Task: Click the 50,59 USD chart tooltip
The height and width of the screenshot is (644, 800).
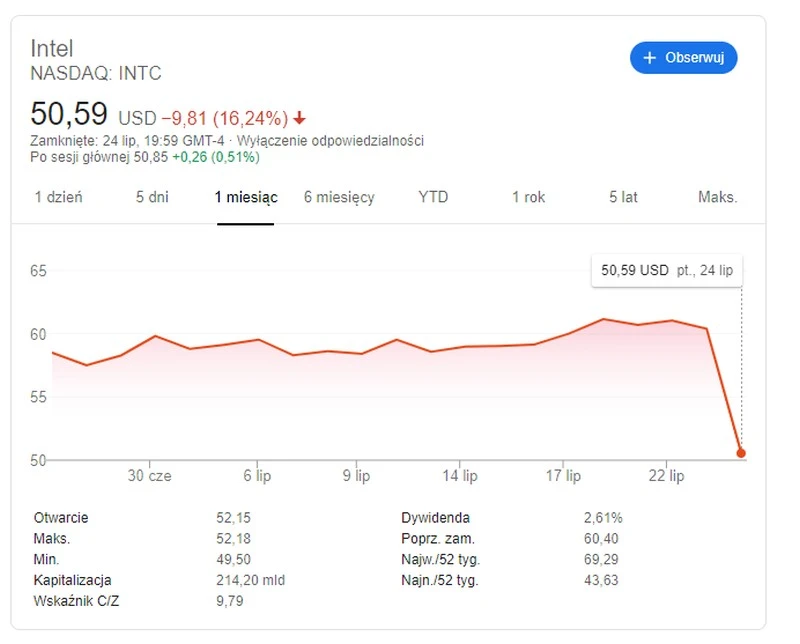Action: pos(667,270)
